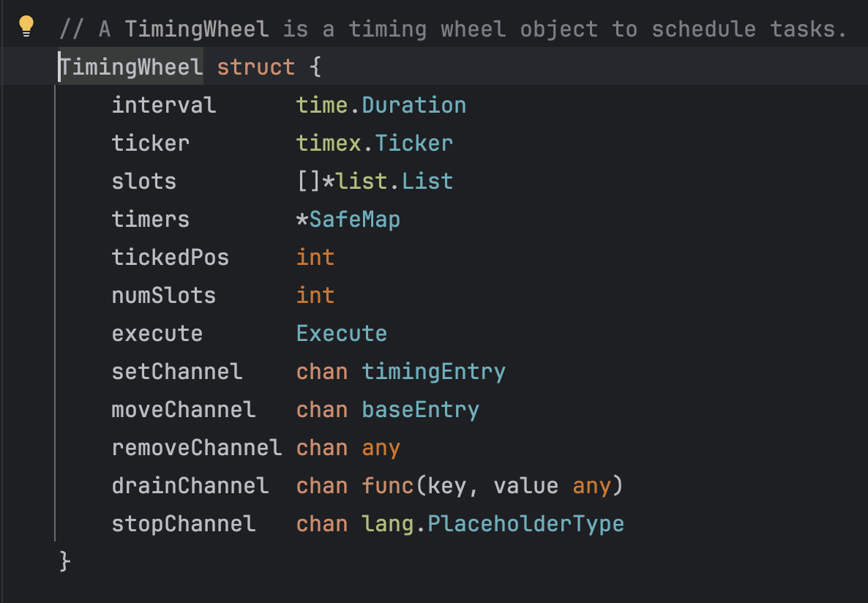
Task: Click the Execute type reference
Action: coord(341,334)
